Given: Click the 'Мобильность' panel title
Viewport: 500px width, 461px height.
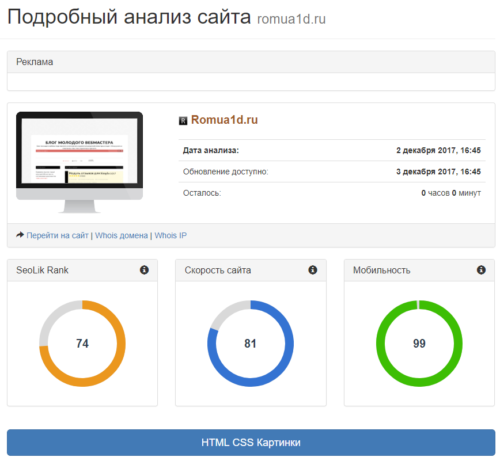Looking at the screenshot, I should click(382, 270).
